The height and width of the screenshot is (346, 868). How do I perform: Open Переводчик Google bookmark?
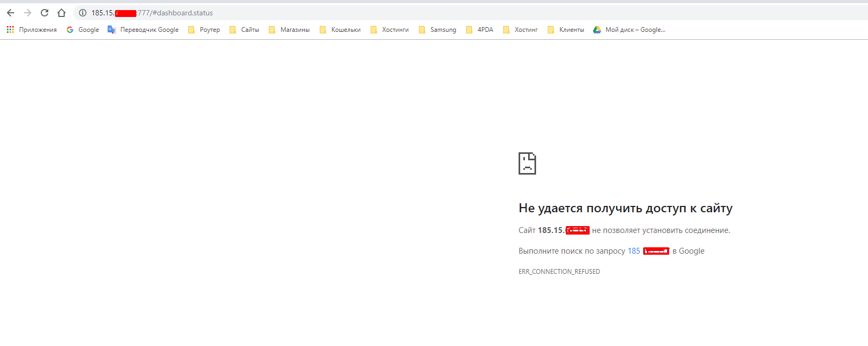pyautogui.click(x=143, y=30)
